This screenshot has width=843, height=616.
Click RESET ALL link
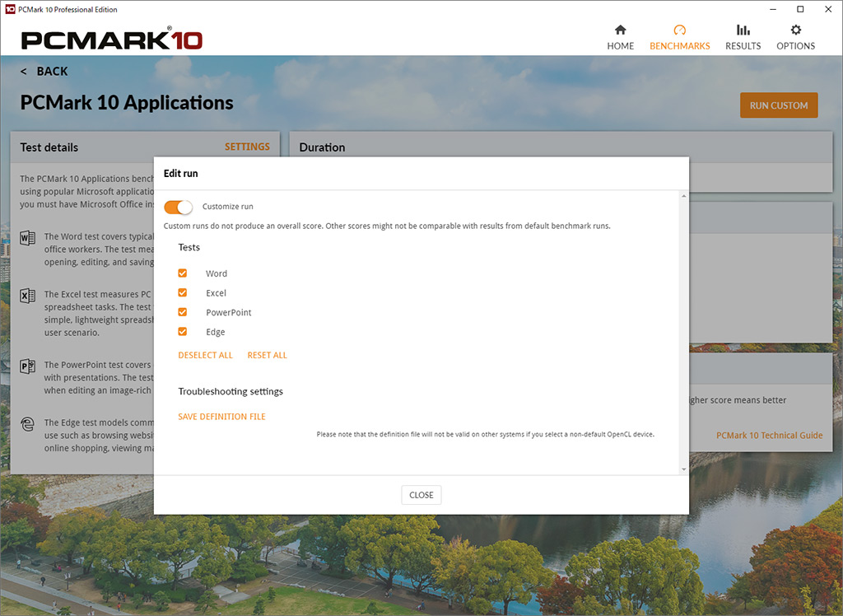coord(268,355)
